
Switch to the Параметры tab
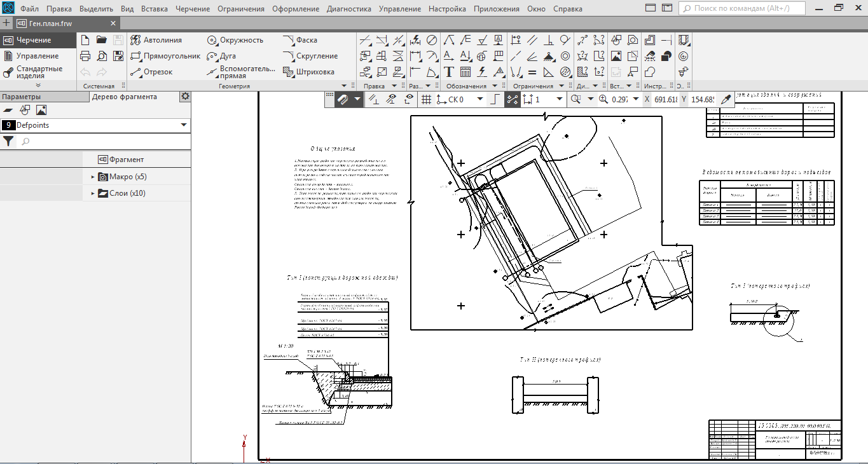(x=21, y=97)
